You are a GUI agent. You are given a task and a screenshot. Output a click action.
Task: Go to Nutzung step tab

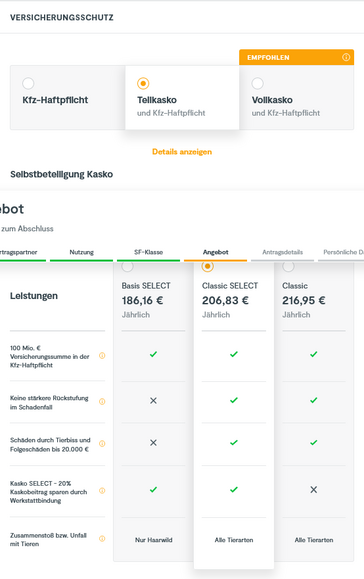pos(82,253)
